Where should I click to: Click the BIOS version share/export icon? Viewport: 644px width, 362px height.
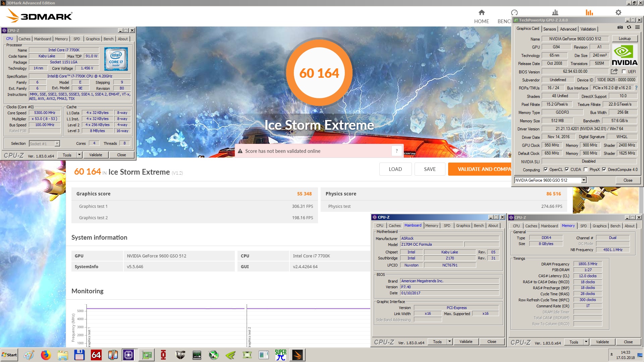pyautogui.click(x=614, y=71)
